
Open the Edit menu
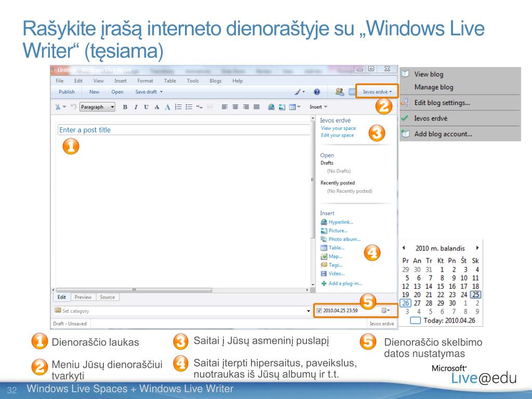tap(78, 81)
